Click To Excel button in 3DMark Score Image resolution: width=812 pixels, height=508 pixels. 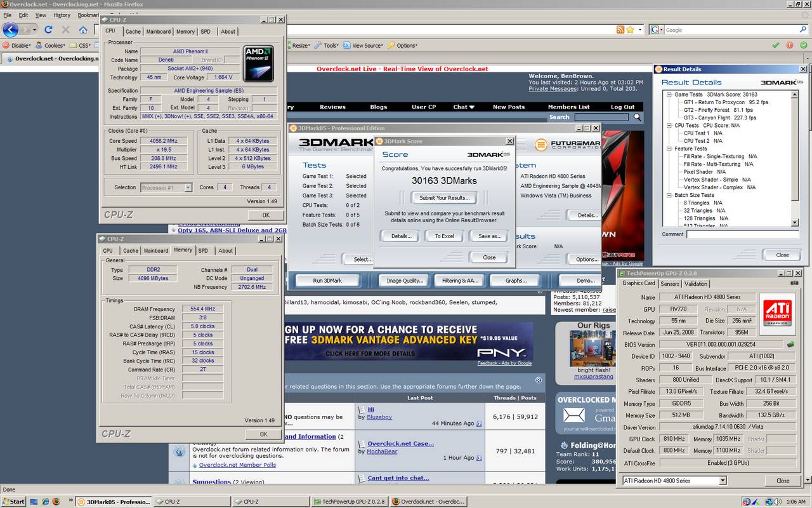[x=444, y=236]
